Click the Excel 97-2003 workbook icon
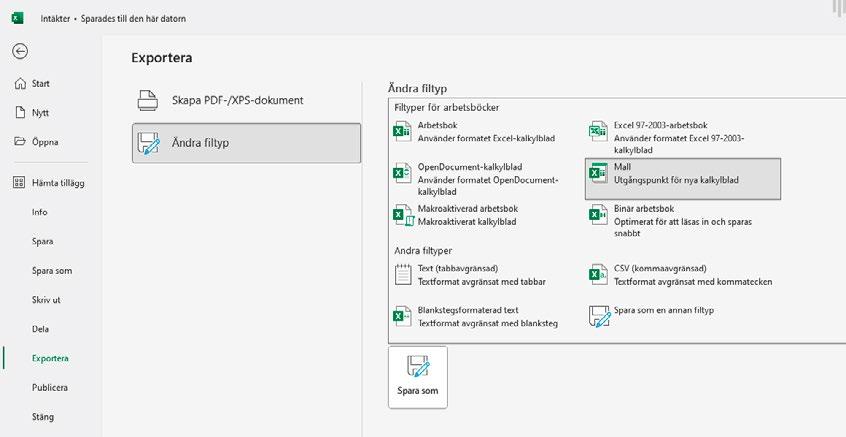Screen dimensions: 846x437 (x=598, y=131)
